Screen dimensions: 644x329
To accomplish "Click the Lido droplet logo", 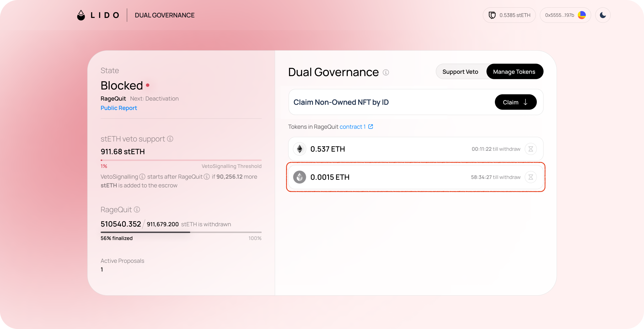I will (x=81, y=15).
